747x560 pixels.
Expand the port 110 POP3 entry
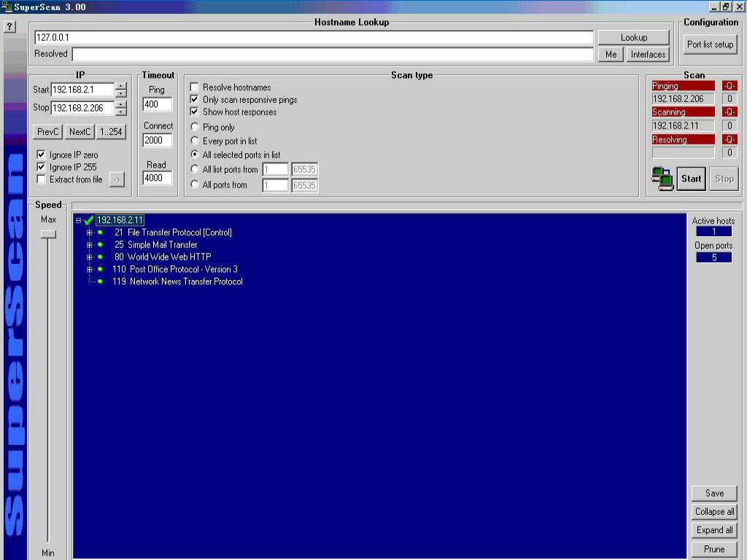click(x=89, y=270)
